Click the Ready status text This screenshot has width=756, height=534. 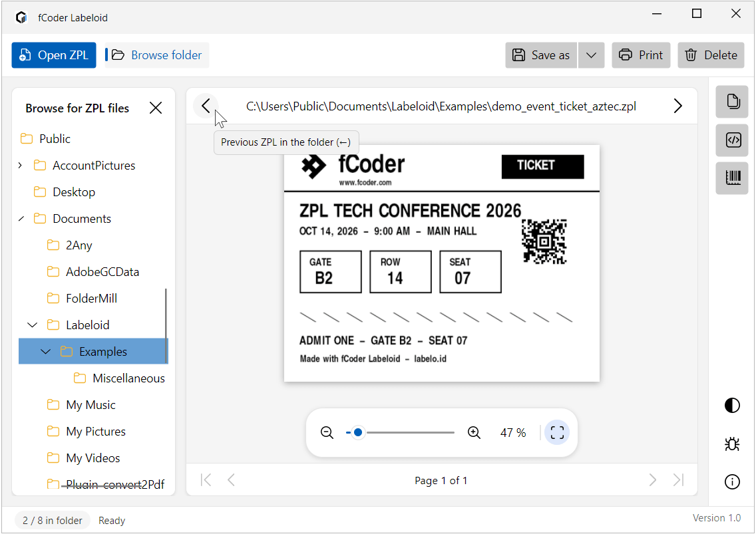(112, 521)
